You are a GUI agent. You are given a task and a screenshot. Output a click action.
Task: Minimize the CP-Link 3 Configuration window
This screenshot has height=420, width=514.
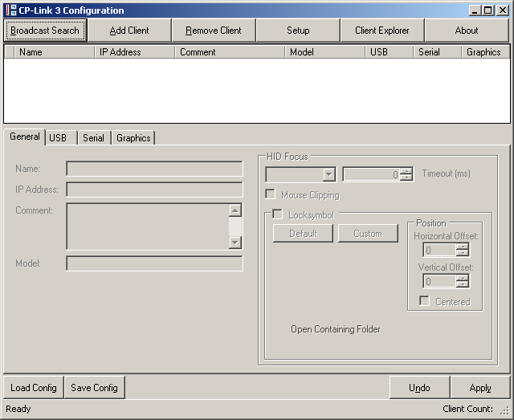[475, 10]
